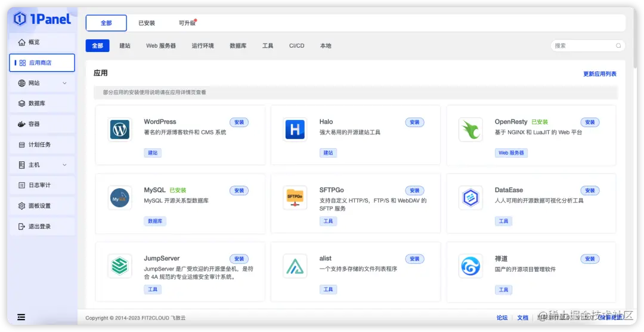
Task: Click the Copyright FIT2CLOUD 飞致云 footer text
Action: click(x=135, y=318)
